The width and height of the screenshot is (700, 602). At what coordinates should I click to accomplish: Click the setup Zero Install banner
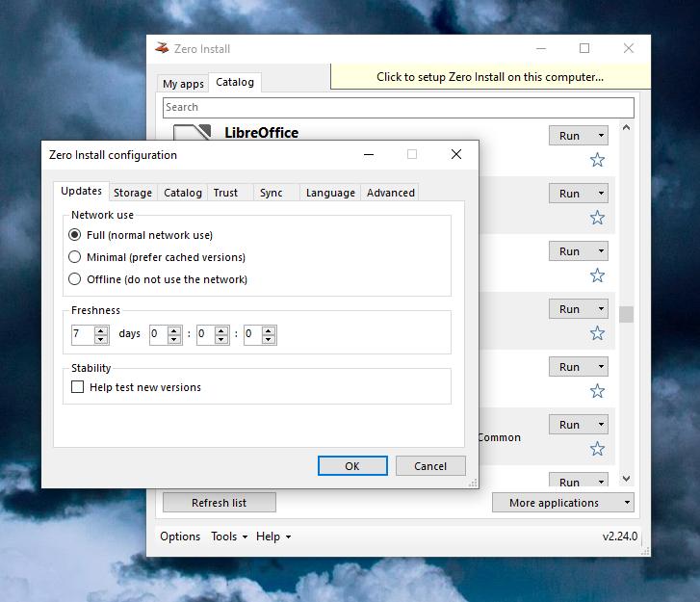tap(490, 77)
